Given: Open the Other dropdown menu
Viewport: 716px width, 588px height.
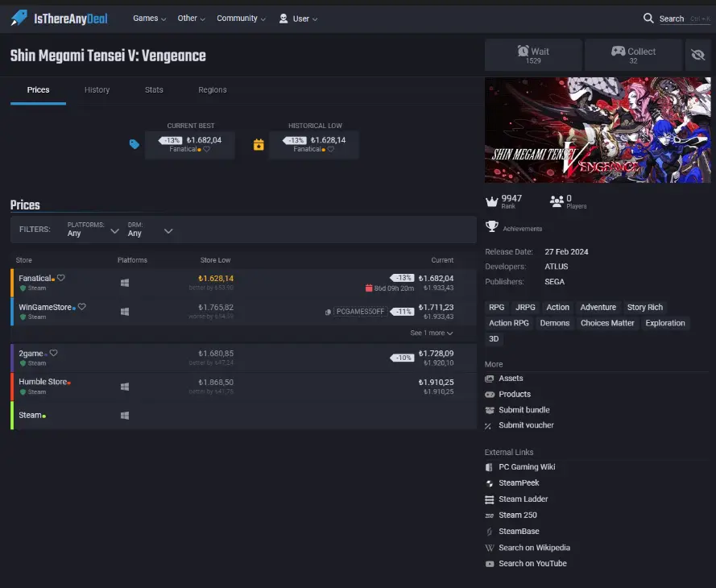Looking at the screenshot, I should point(192,19).
